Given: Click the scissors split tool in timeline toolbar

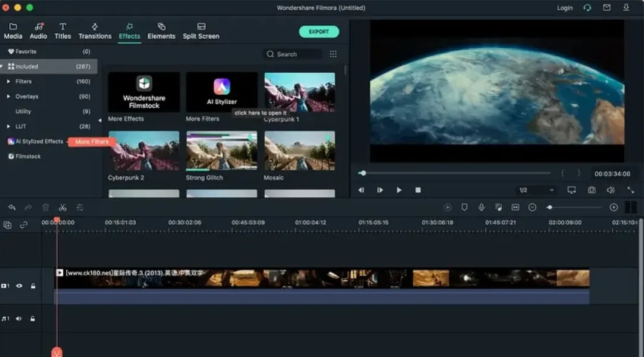Looking at the screenshot, I should [62, 207].
